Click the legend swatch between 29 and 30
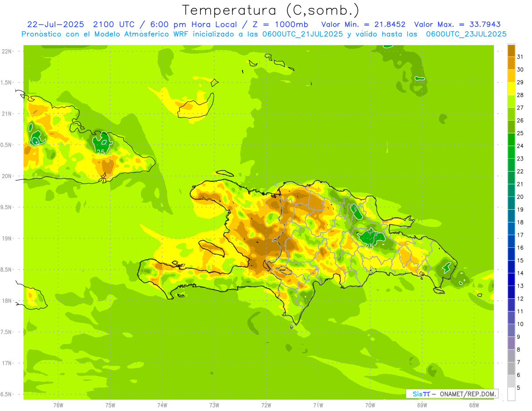This screenshot has width=532, height=411. (x=511, y=76)
